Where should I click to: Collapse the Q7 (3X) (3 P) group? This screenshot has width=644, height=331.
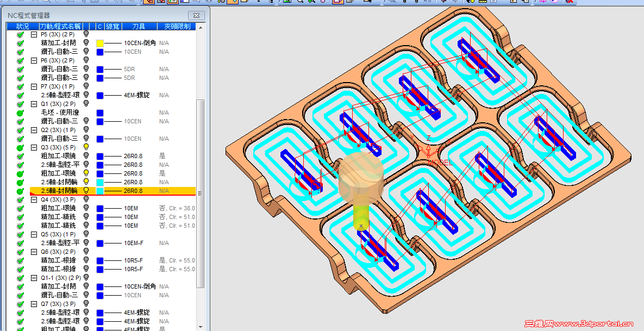(x=34, y=304)
